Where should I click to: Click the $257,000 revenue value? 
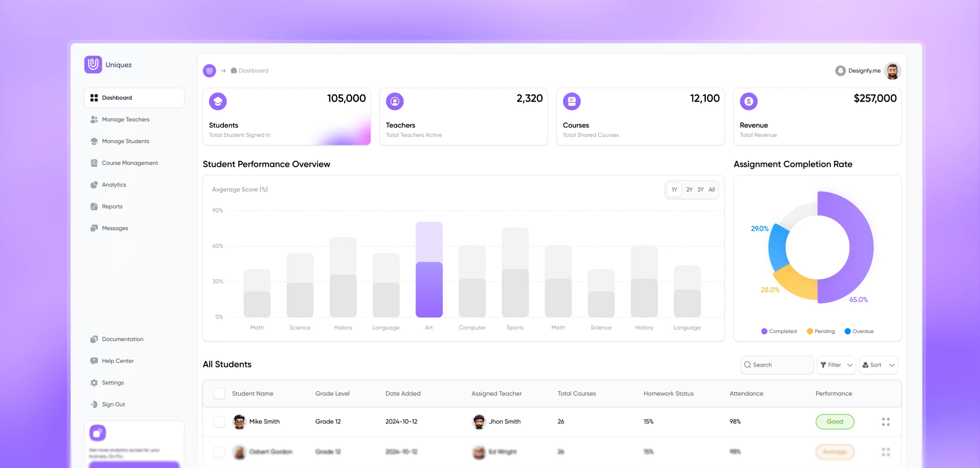coord(875,98)
